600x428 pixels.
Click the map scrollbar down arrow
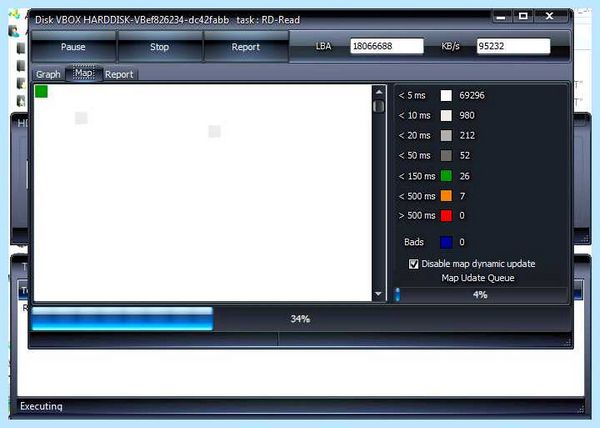(378, 294)
